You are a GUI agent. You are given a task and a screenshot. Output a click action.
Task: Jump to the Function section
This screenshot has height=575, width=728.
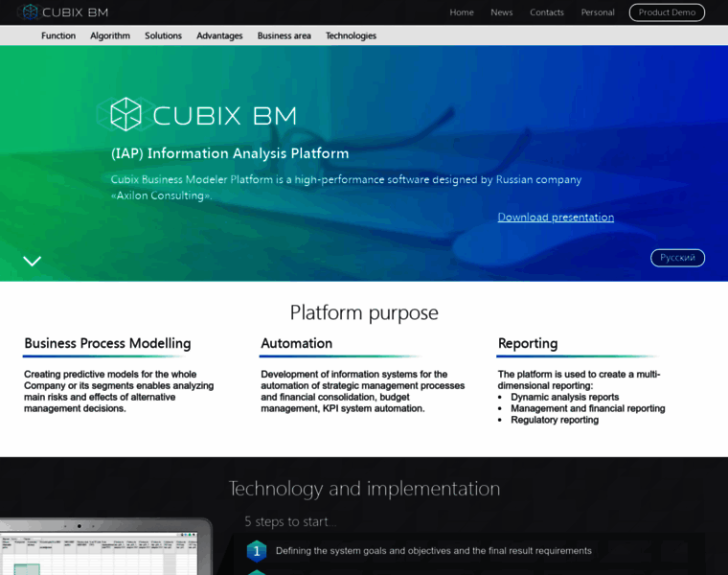[x=58, y=35]
